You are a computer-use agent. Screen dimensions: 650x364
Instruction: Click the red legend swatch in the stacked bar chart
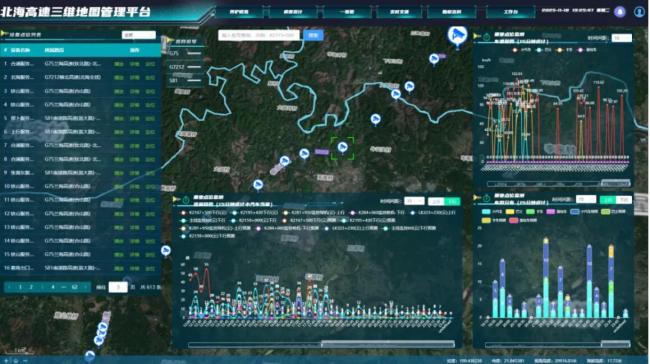pyautogui.click(x=514, y=220)
